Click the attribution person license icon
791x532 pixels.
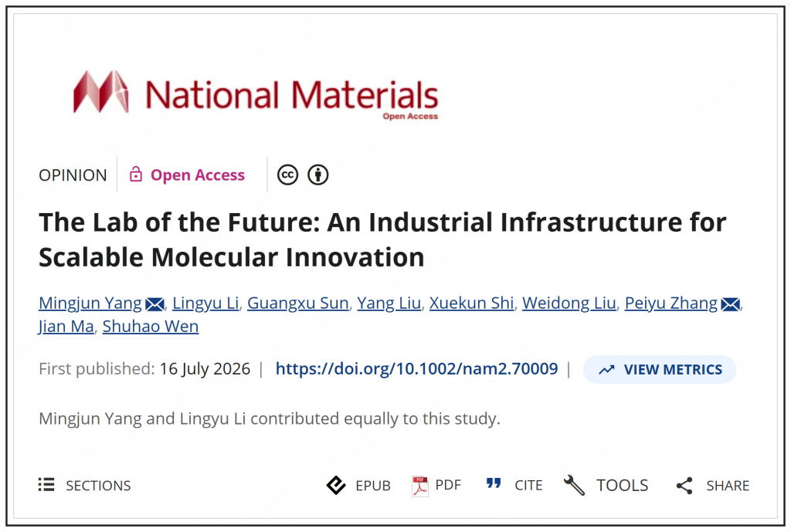317,175
